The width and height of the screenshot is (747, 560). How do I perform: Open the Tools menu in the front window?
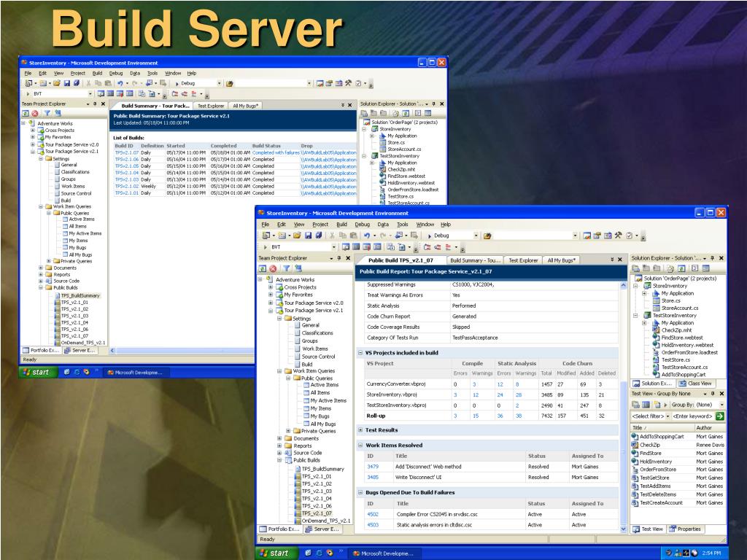pyautogui.click(x=403, y=225)
